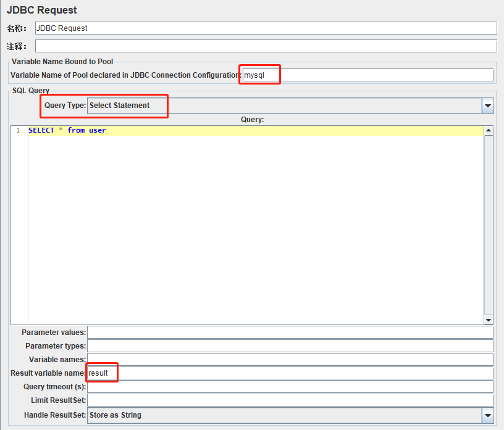Viewport: 504px width, 430px height.
Task: Click the SQL line SELECT * from user
Action: pyautogui.click(x=67, y=130)
